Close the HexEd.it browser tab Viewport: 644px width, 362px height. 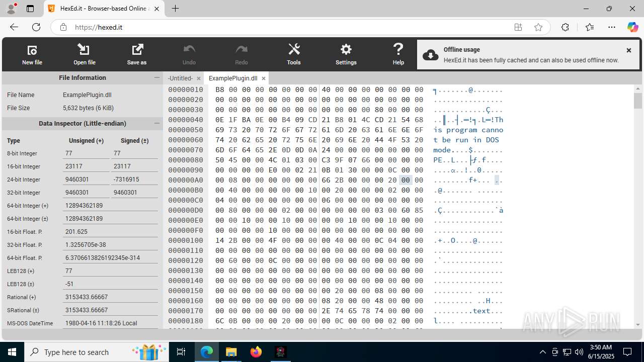157,9
